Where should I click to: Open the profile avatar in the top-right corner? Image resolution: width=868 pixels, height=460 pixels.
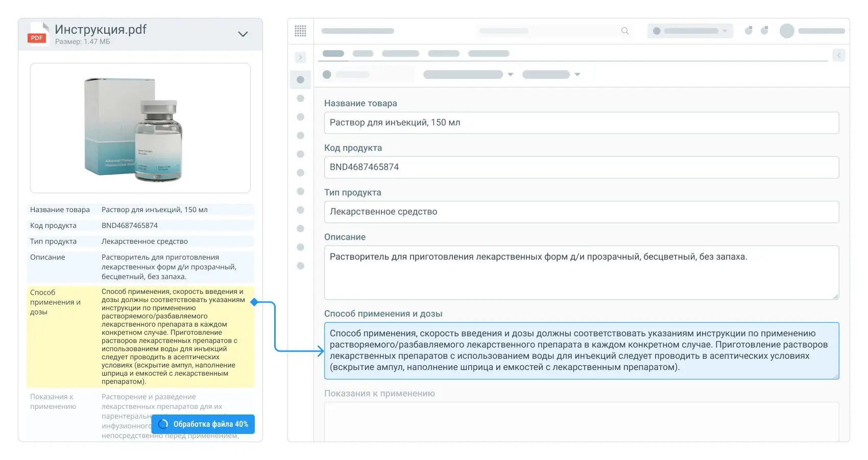(786, 31)
